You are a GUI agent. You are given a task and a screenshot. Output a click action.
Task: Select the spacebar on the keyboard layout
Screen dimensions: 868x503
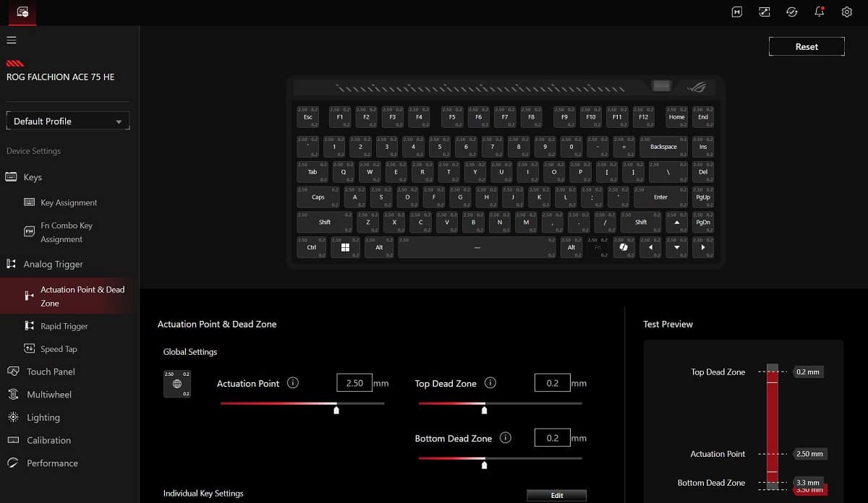477,247
